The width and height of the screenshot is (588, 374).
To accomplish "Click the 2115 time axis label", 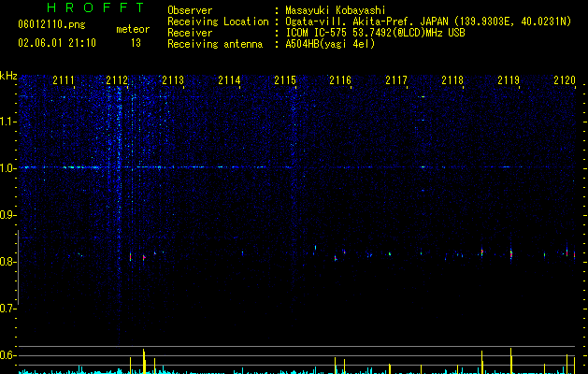I will tap(285, 80).
